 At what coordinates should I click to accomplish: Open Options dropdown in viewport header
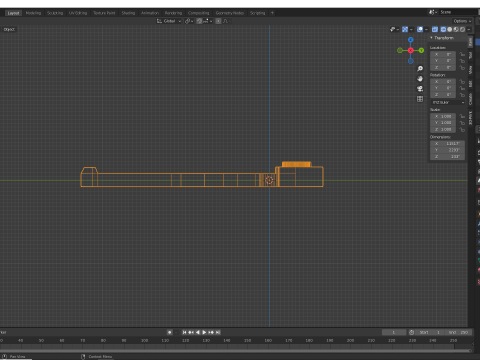[462, 21]
